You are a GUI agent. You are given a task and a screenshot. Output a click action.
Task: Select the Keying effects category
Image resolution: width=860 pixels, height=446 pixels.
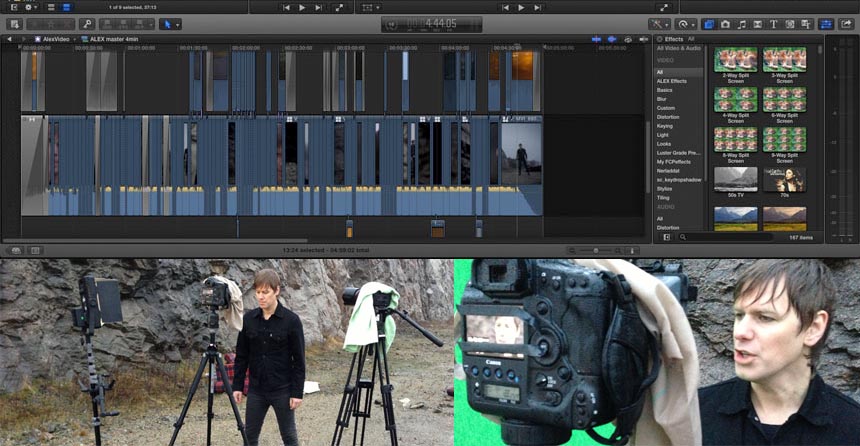(665, 126)
